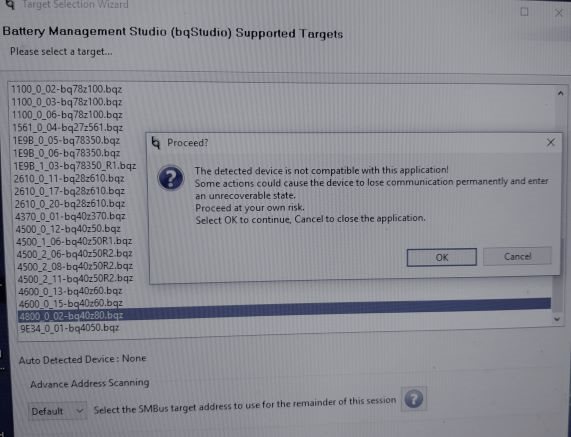The image size is (571, 437).
Task: Open the Default SMBus address dropdown
Action: pos(58,411)
